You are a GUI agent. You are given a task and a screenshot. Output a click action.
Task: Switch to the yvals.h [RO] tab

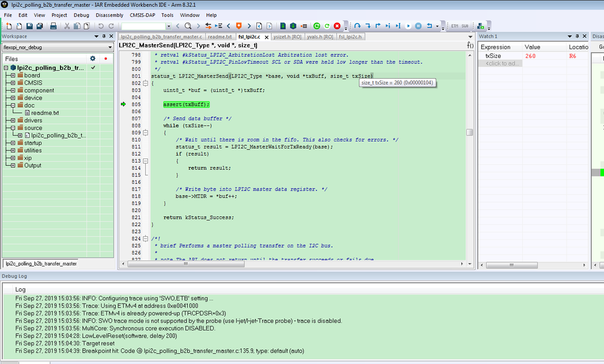click(x=320, y=37)
